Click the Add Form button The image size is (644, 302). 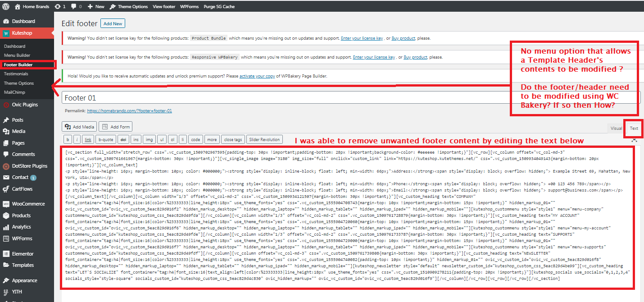115,127
